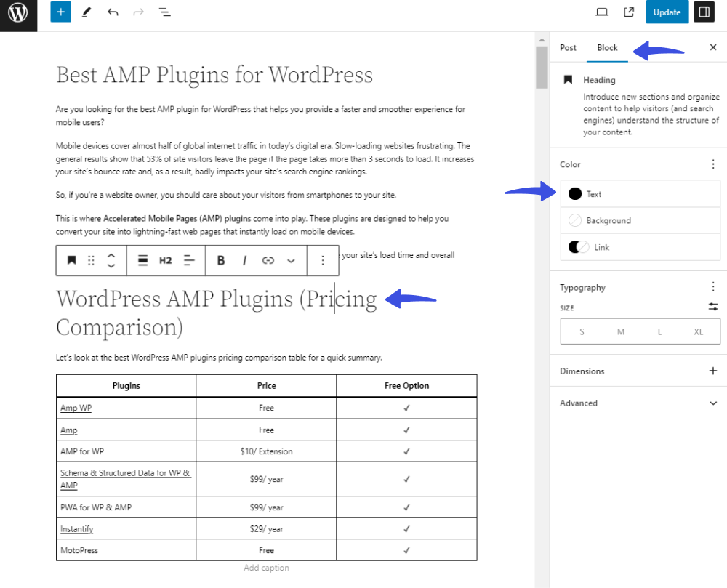Open the Document Overview list view
This screenshot has height=588, width=727.
tap(164, 12)
